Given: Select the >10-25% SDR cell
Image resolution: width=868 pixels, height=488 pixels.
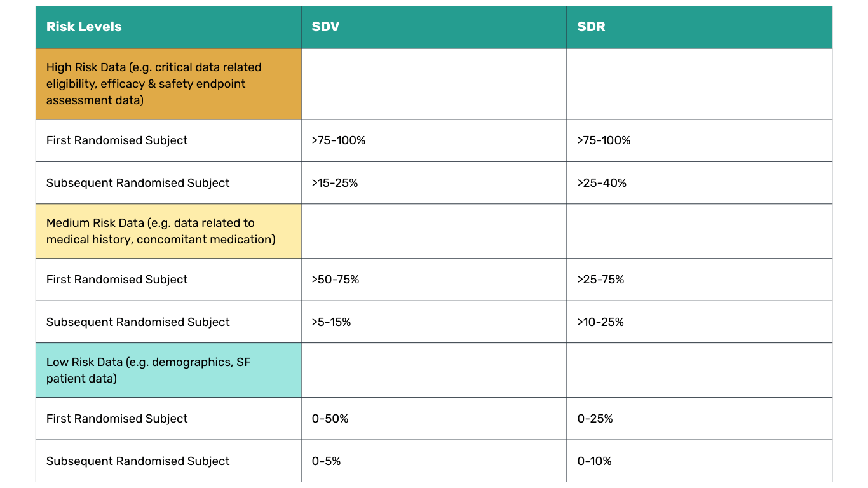Looking at the screenshot, I should [x=600, y=322].
